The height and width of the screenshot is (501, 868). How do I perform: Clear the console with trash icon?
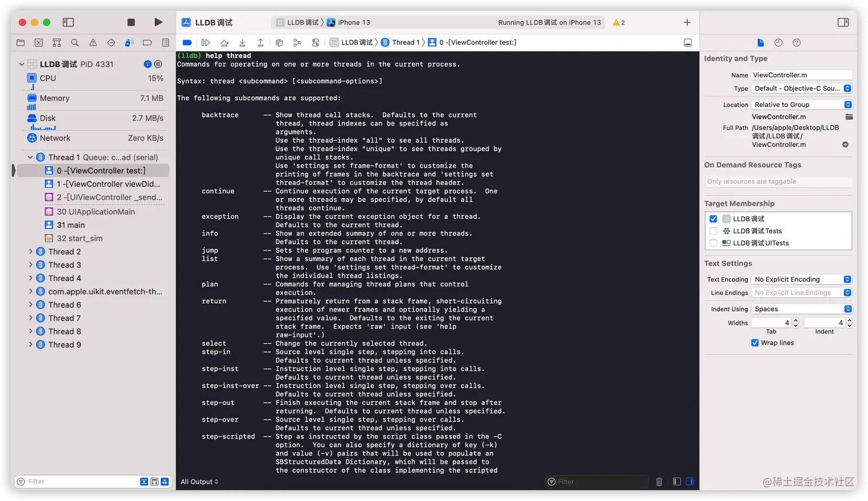tap(659, 481)
